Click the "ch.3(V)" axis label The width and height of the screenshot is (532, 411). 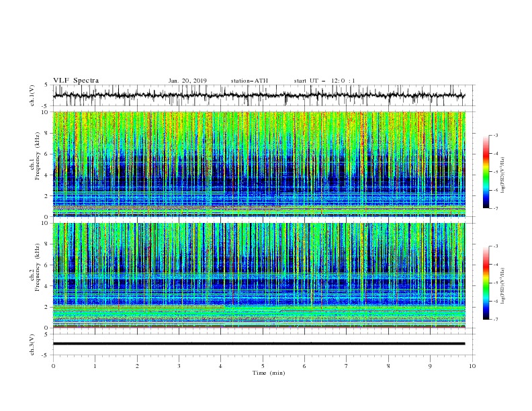pyautogui.click(x=32, y=345)
